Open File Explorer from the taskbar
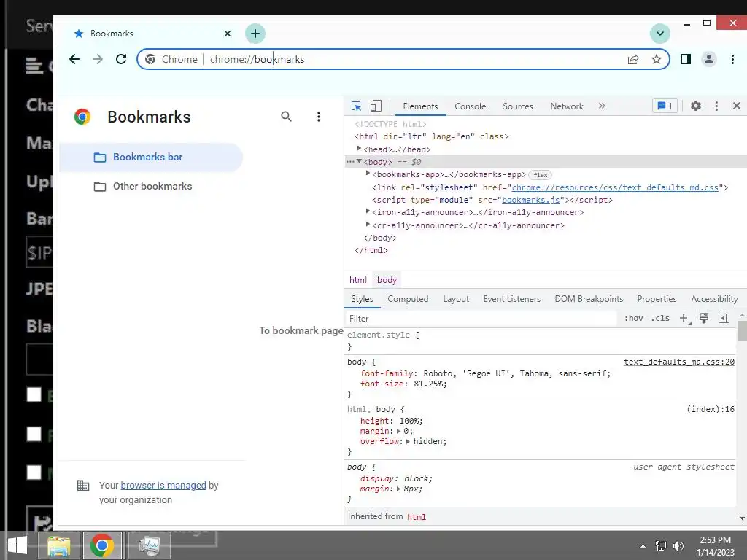Viewport: 747px width, 560px height. click(x=58, y=545)
